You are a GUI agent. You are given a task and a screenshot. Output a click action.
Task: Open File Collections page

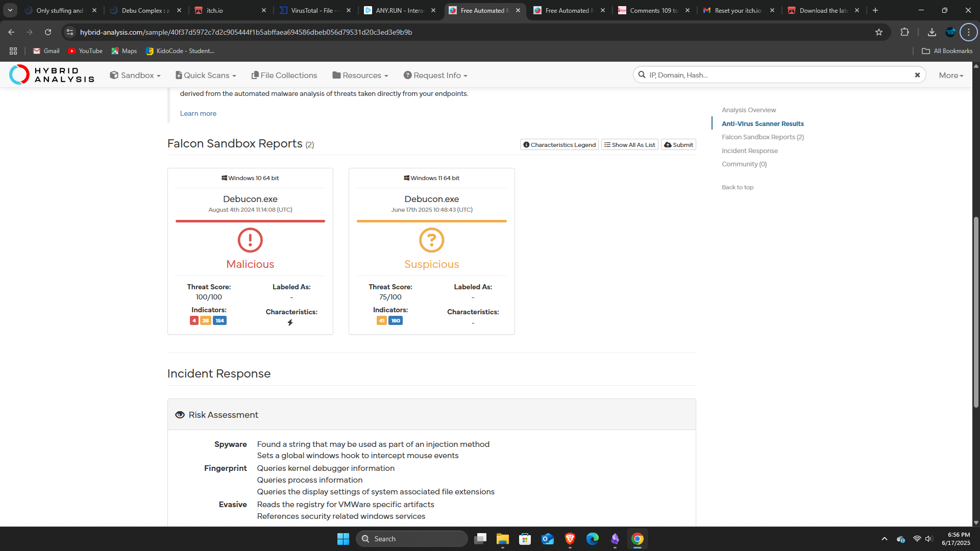(x=284, y=75)
